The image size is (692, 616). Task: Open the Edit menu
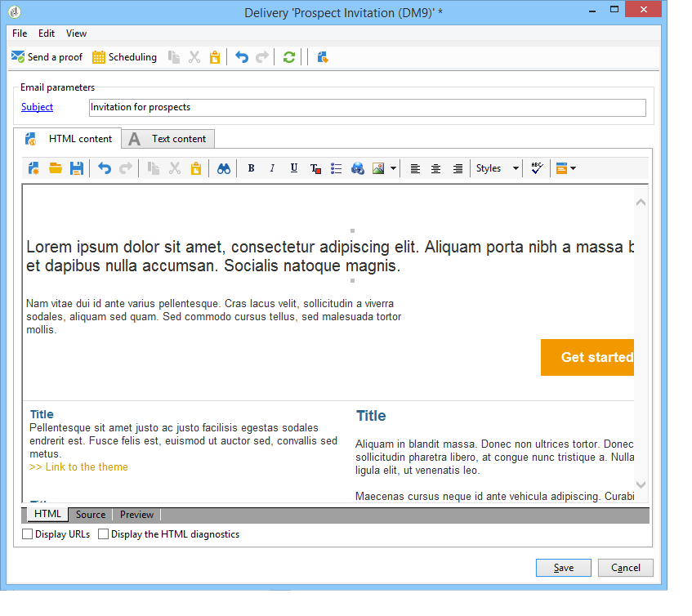(x=47, y=33)
